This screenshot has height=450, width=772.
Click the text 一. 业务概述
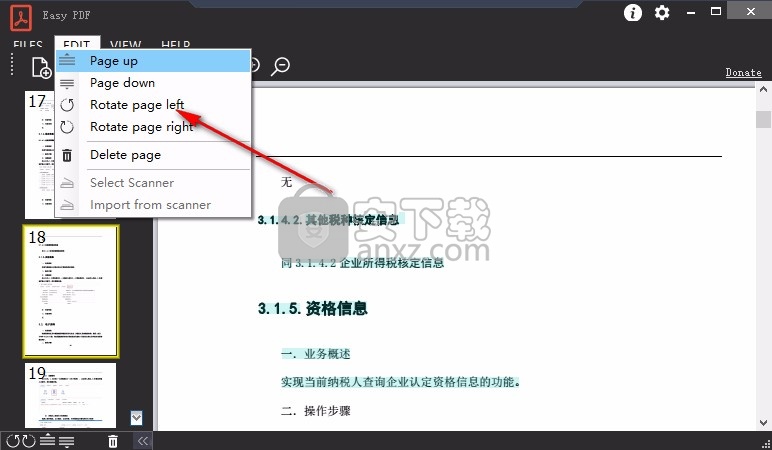[x=316, y=354]
